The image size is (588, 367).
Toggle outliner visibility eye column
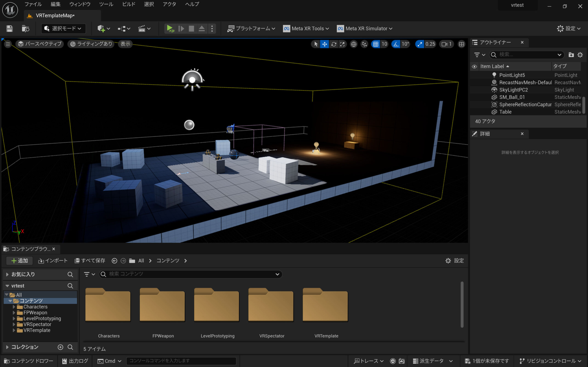click(x=474, y=67)
